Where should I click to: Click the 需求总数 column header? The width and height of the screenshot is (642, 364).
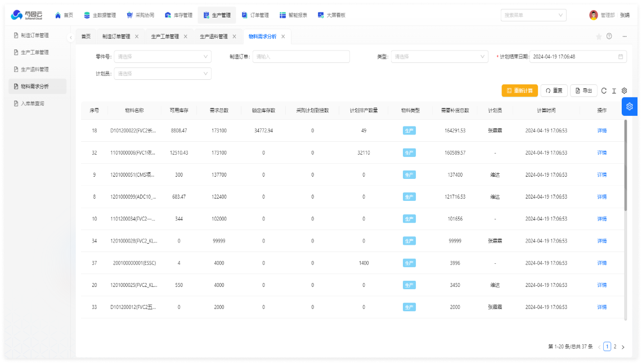pyautogui.click(x=219, y=111)
